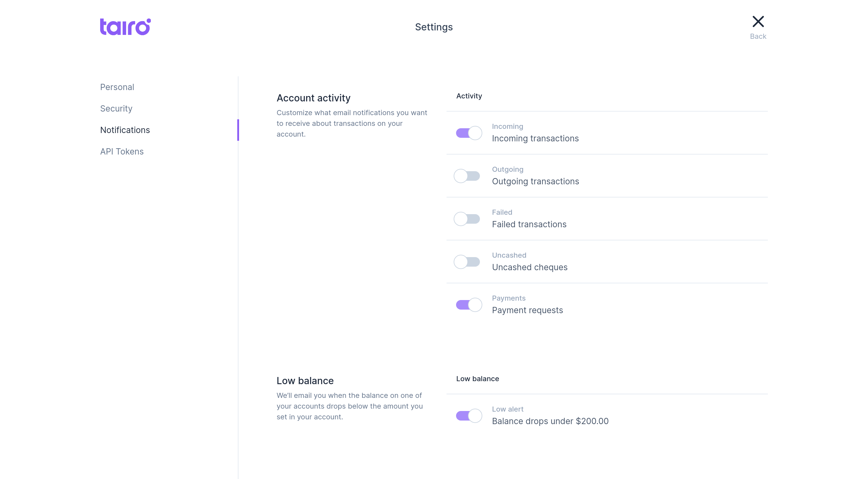
Task: Close settings with the X icon
Action: [x=758, y=21]
